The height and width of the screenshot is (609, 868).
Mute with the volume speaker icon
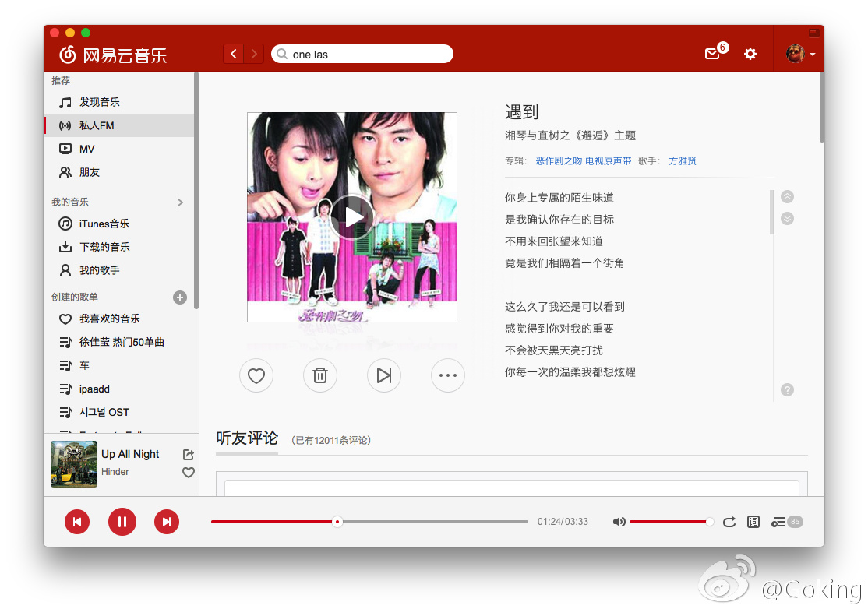[x=619, y=522]
